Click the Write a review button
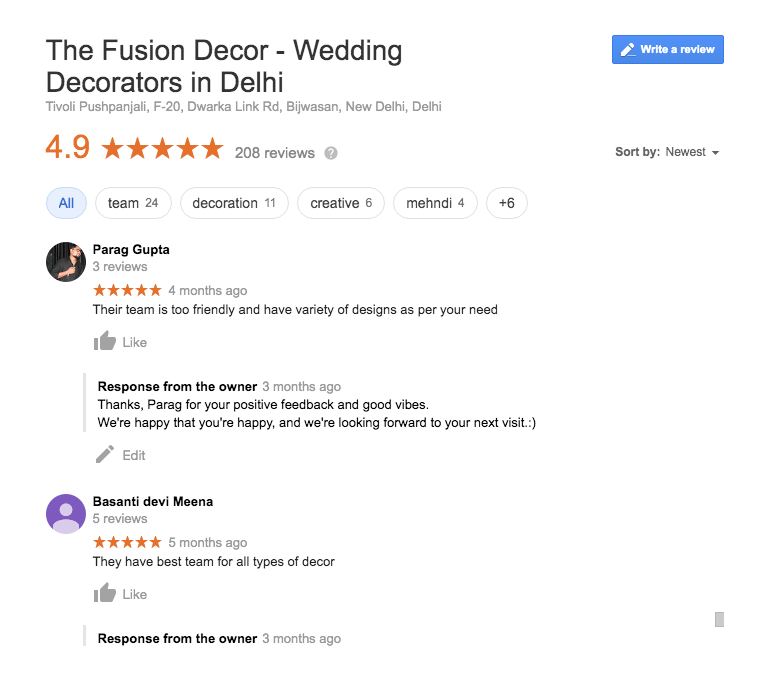The image size is (768, 675). 667,49
